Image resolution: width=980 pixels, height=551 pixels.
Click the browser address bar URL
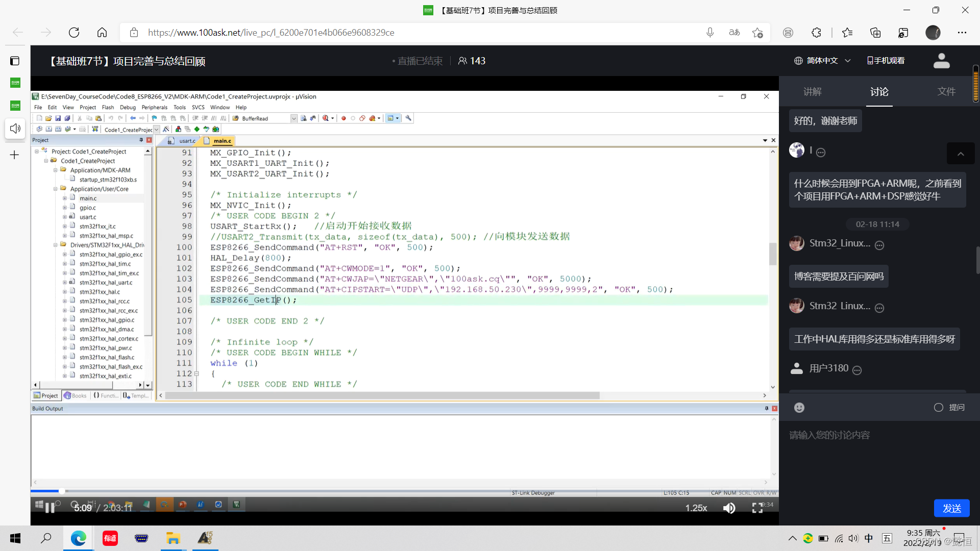tap(271, 33)
